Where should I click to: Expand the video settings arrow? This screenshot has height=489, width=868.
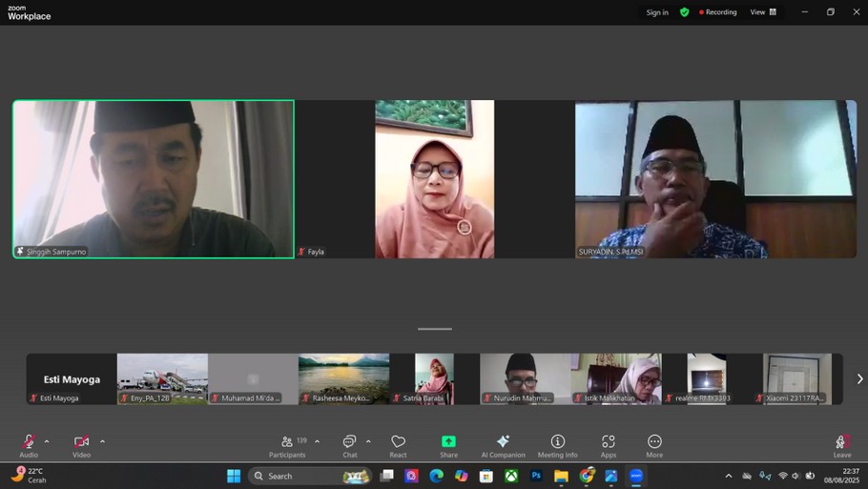tap(102, 441)
